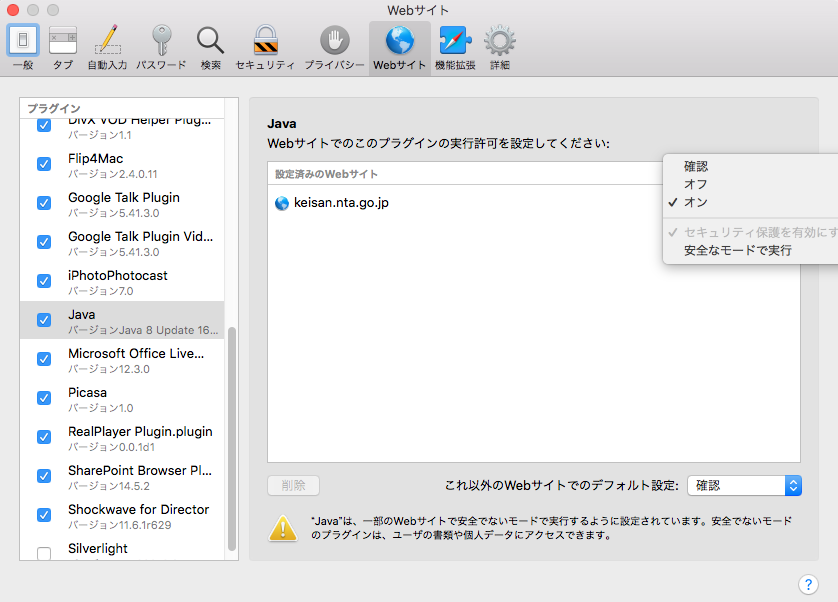Open the 一般 (General) preferences pane
Image resolution: width=838 pixels, height=602 pixels.
21,43
